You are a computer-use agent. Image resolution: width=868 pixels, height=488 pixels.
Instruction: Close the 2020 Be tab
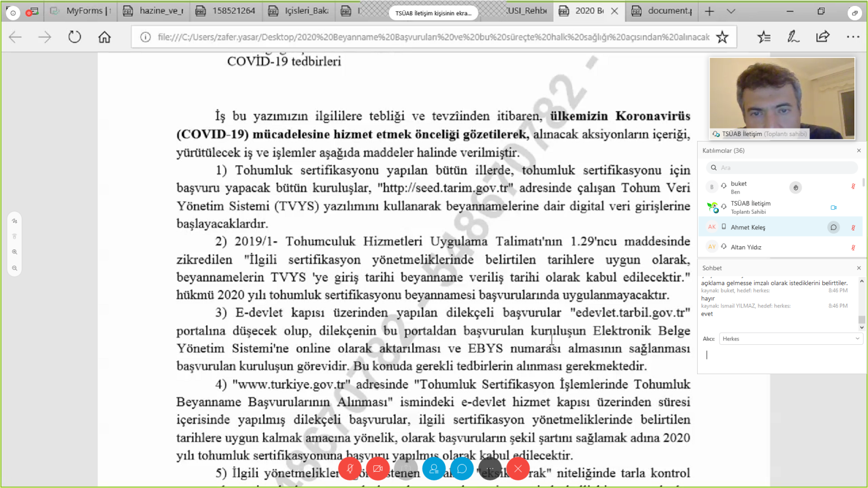[x=615, y=11]
